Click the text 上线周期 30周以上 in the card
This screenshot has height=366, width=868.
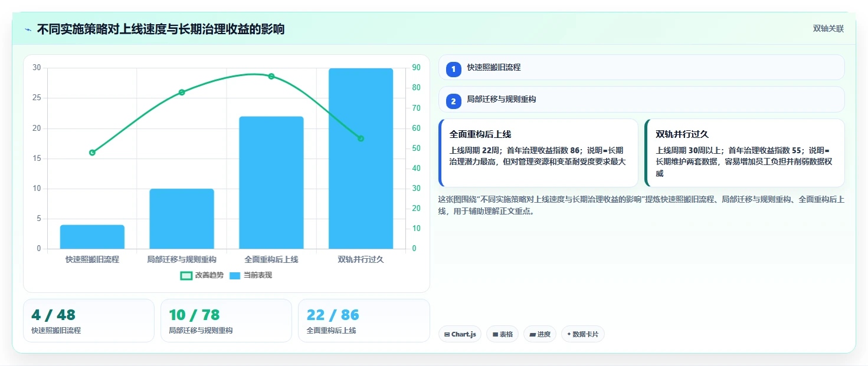click(689, 150)
